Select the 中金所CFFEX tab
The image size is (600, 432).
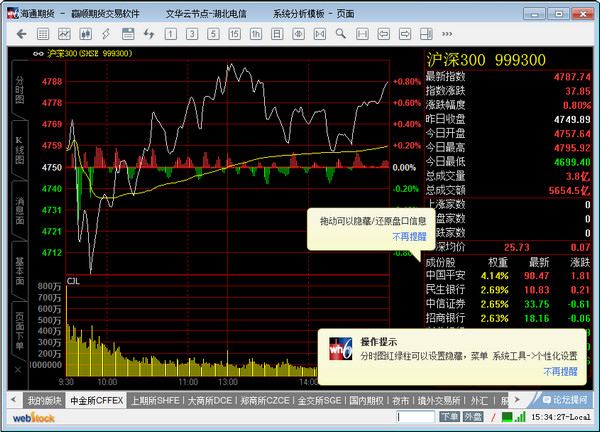pyautogui.click(x=97, y=401)
